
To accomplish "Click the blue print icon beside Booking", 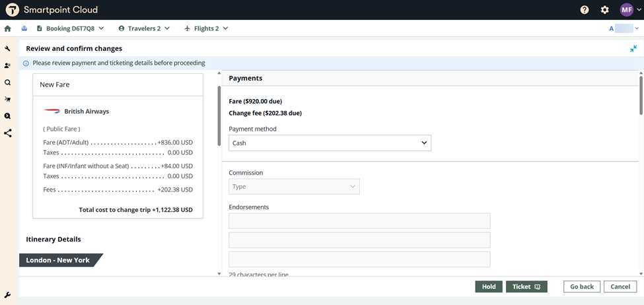I will pos(24,28).
